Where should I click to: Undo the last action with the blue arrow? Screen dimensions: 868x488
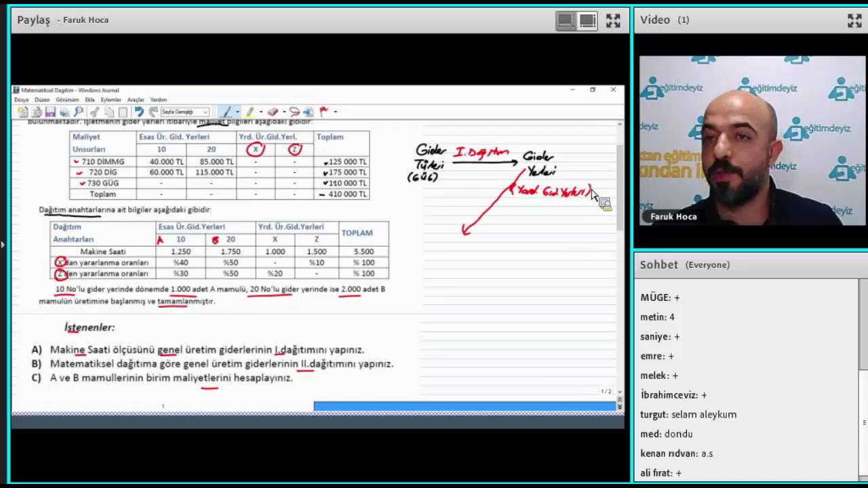(x=139, y=112)
